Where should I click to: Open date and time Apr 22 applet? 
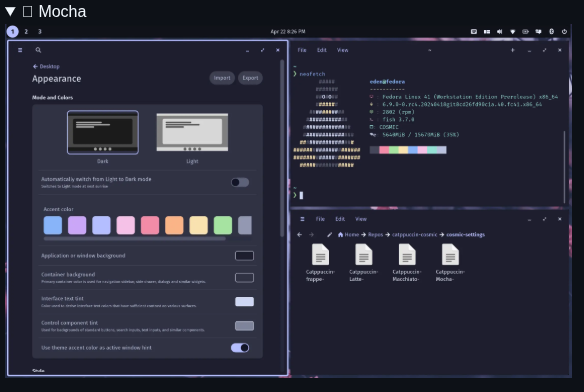(x=288, y=32)
